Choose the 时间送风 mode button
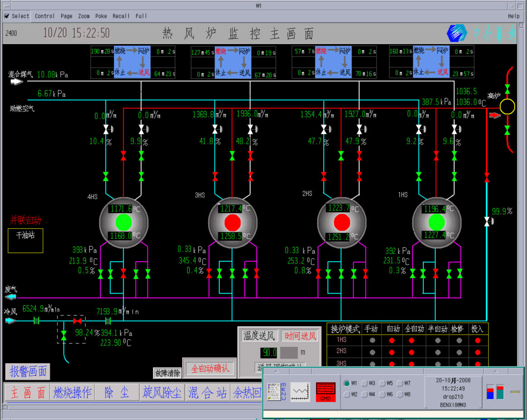 (x=300, y=336)
